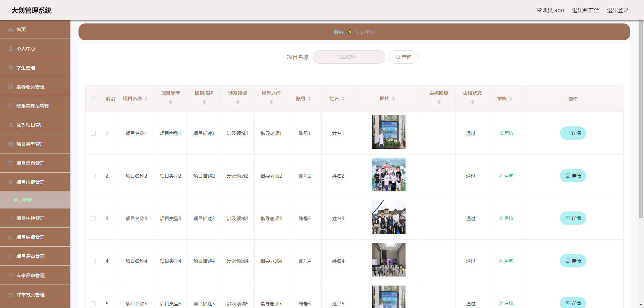
Task: Check the row 4 checkbox for 项目名称4
Action: click(93, 261)
